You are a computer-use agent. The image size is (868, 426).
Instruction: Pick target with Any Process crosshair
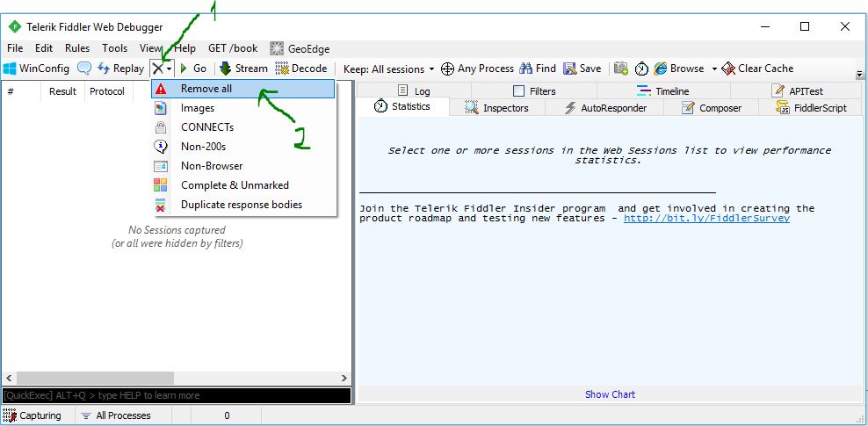[x=477, y=69]
